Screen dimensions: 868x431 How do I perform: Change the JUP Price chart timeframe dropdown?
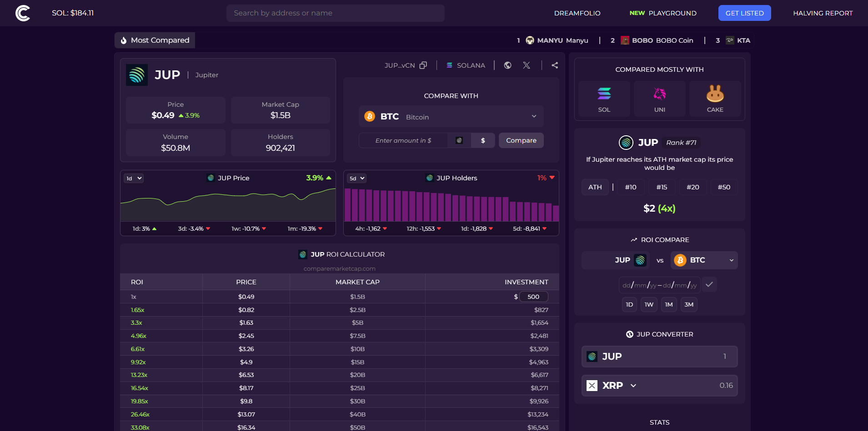coord(133,178)
